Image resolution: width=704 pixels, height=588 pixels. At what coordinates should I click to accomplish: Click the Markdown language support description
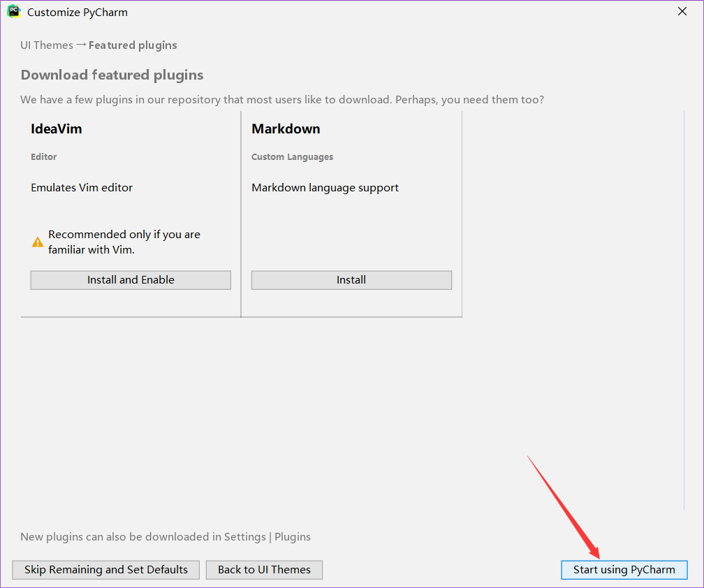click(x=325, y=188)
